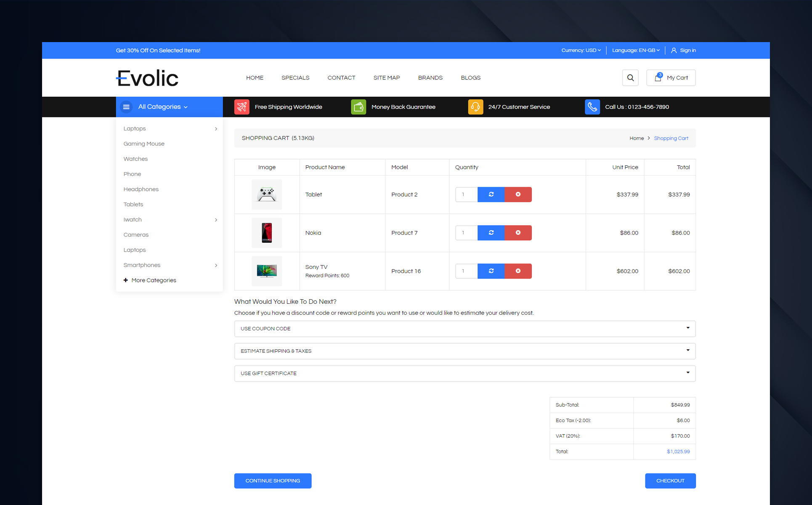
Task: Click the Customer Service headset icon
Action: point(475,107)
